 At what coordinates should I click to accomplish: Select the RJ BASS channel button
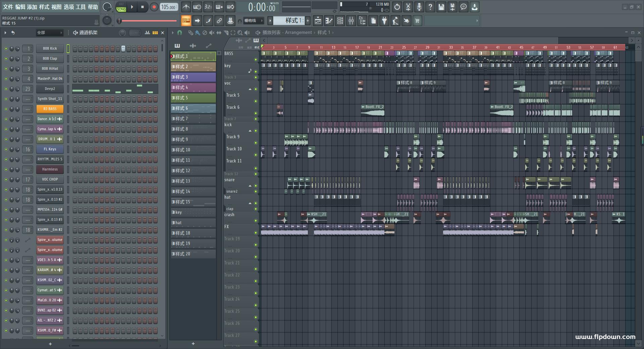tap(50, 109)
